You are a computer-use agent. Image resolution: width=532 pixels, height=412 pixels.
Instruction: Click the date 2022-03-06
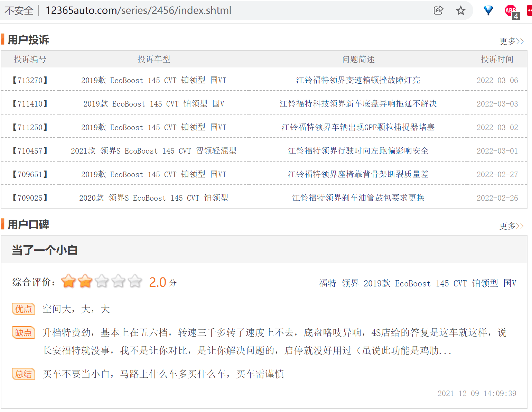pos(497,80)
